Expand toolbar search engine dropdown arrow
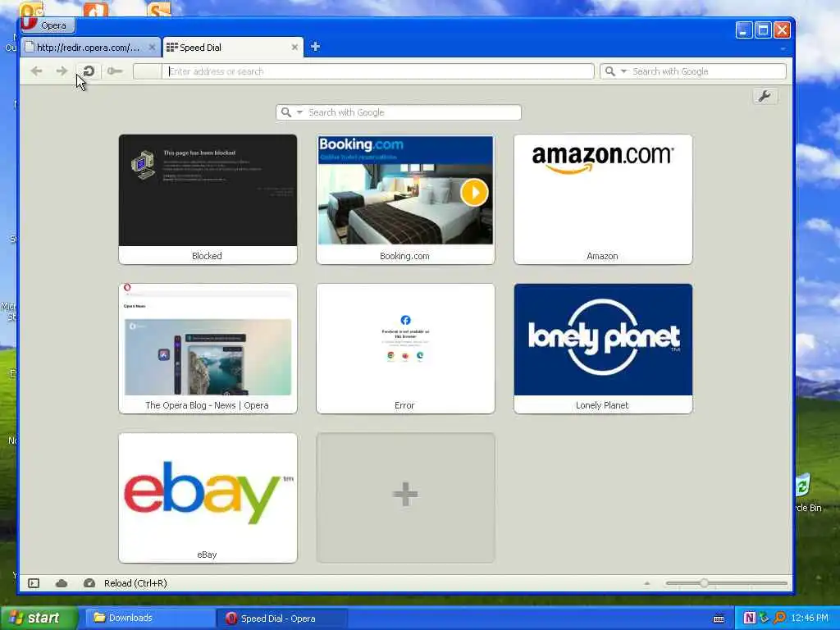The image size is (840, 630). (623, 71)
